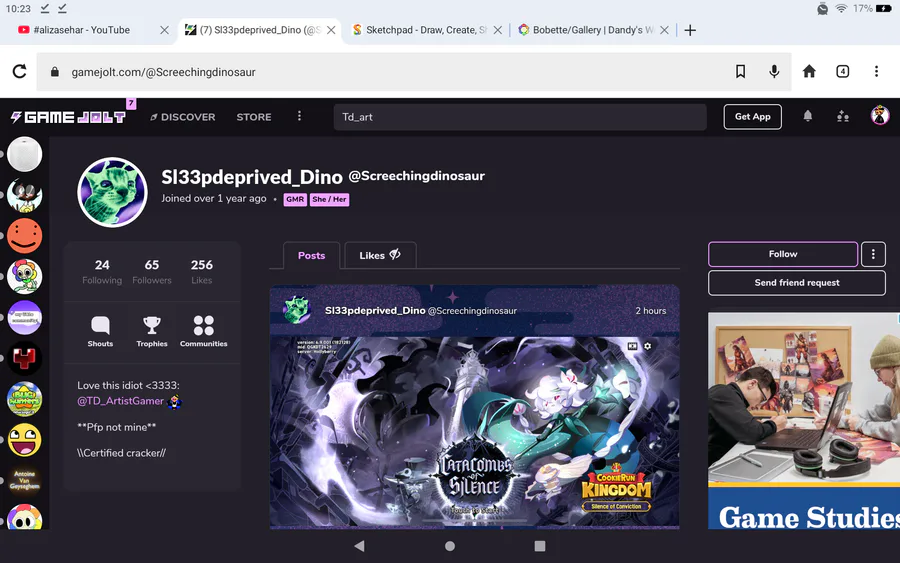Open the tab switcher showing 4 tabs
The image size is (900, 563).
(843, 71)
